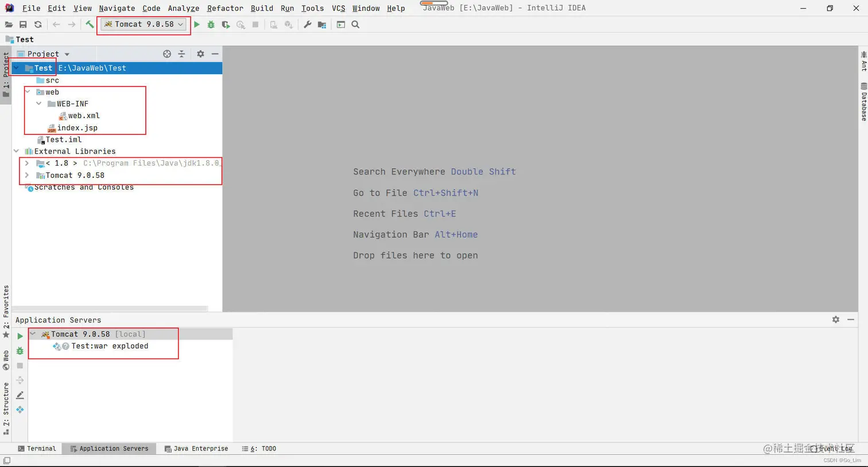868x467 pixels.
Task: Open the Tools menu
Action: (x=312, y=8)
